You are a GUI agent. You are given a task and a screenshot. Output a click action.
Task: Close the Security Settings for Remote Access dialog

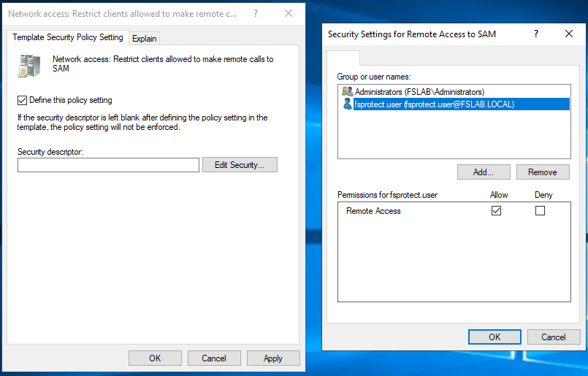click(x=569, y=34)
